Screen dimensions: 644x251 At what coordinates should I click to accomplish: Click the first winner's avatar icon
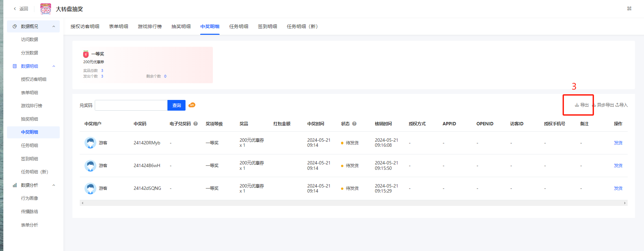tap(90, 143)
